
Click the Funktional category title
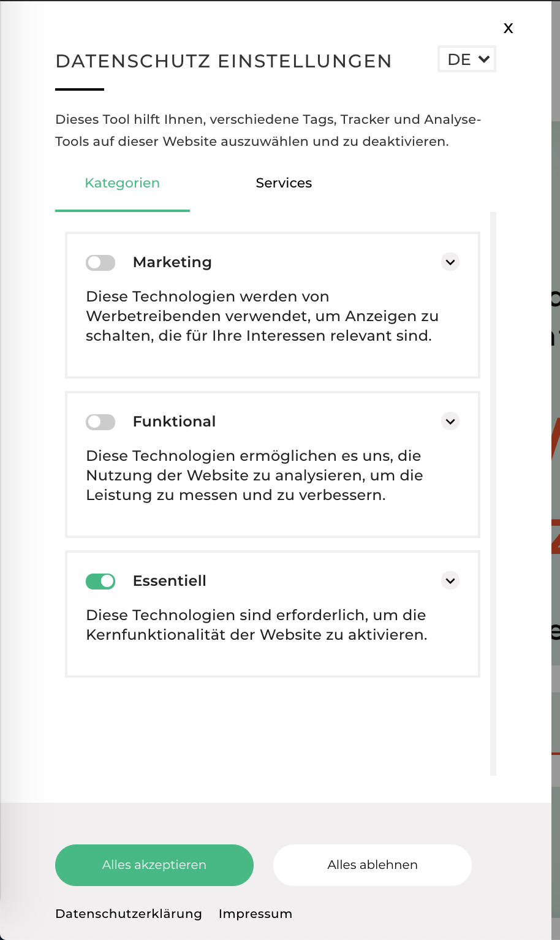[175, 422]
